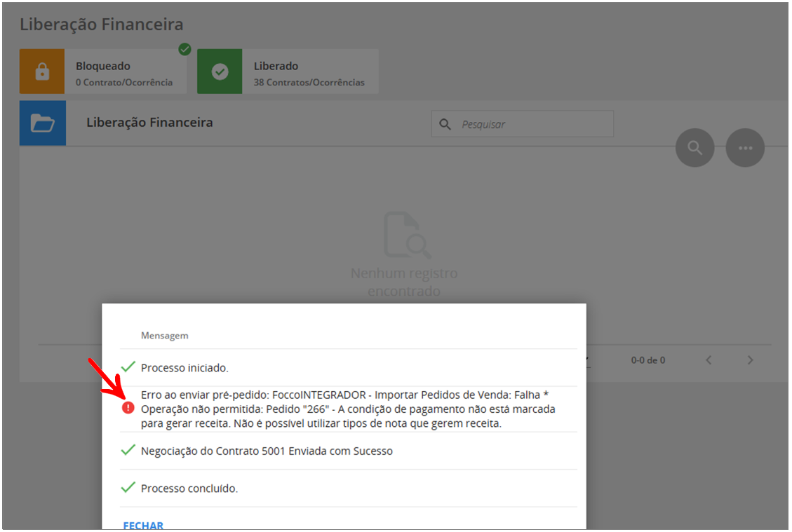Viewport: 792px width, 532px height.
Task: Click the green check beside Processo iniciado
Action: pyautogui.click(x=128, y=367)
